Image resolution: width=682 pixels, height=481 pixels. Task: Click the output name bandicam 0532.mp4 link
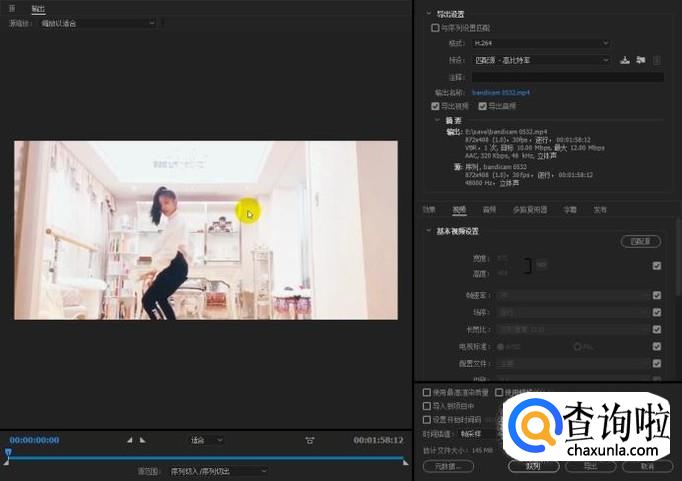pyautogui.click(x=500, y=92)
